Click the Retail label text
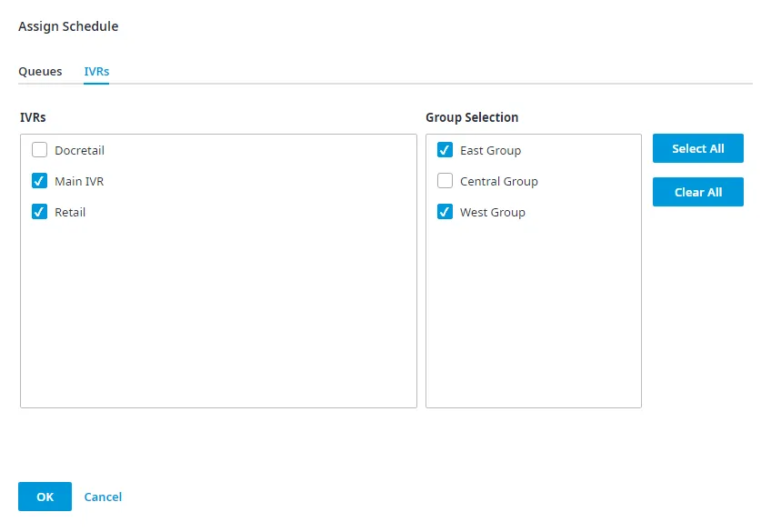 pyautogui.click(x=70, y=213)
